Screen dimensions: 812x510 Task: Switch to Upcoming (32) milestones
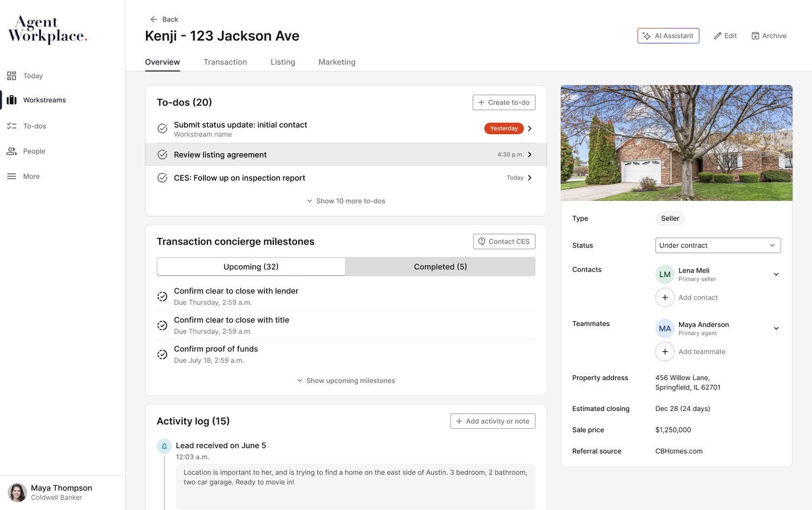[x=251, y=266]
